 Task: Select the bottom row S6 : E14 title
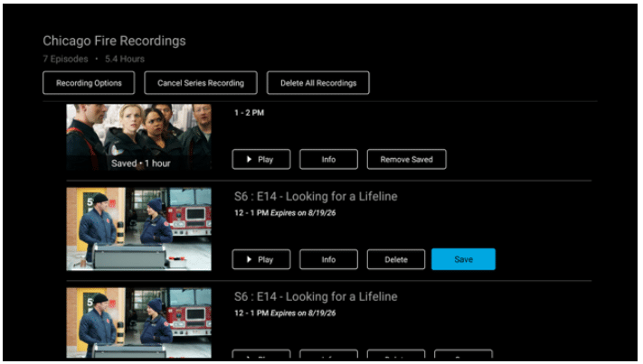click(x=316, y=296)
